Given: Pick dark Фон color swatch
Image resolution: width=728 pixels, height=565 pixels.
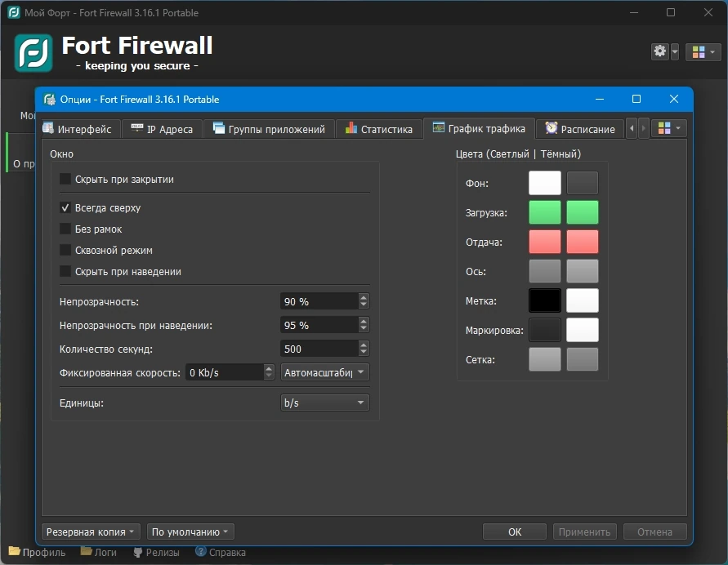Looking at the screenshot, I should tap(583, 183).
